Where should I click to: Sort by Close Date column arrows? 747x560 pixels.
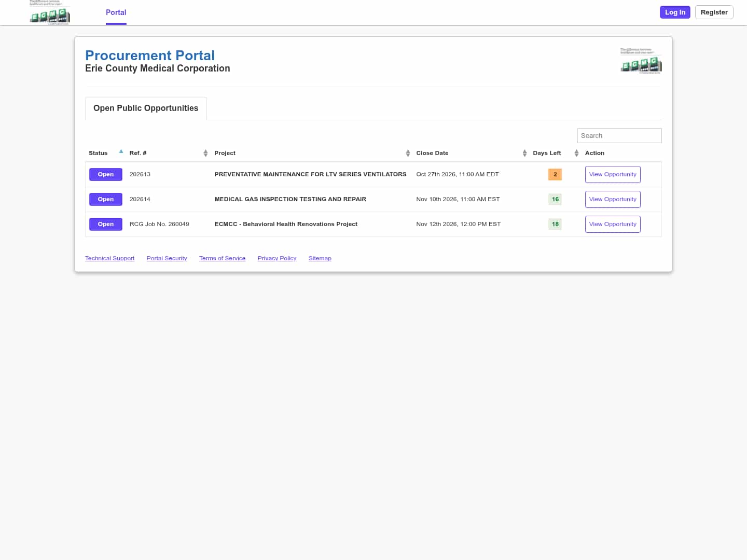coord(524,153)
